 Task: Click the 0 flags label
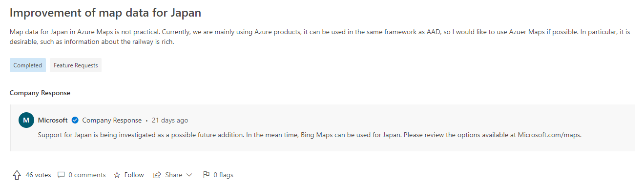pyautogui.click(x=223, y=175)
